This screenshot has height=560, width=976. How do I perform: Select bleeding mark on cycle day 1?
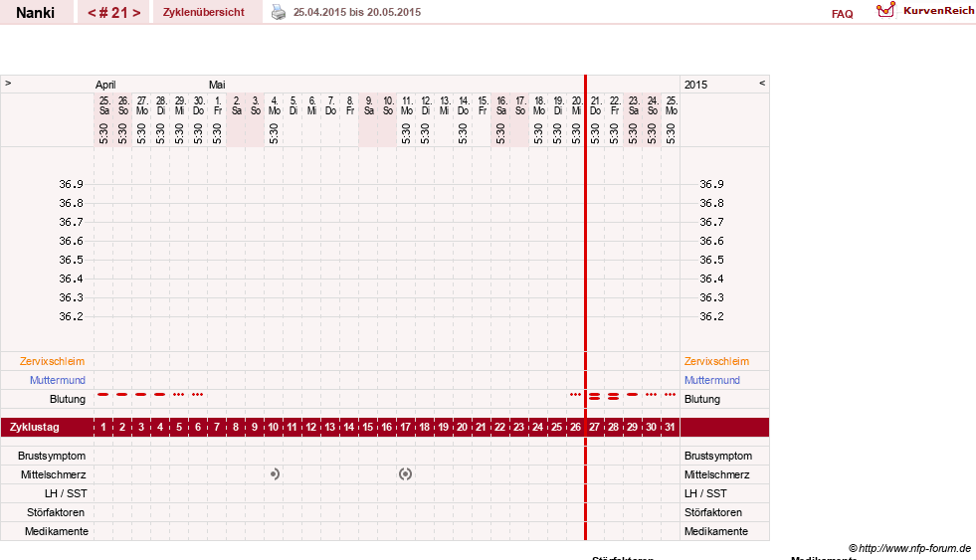pyautogui.click(x=103, y=395)
